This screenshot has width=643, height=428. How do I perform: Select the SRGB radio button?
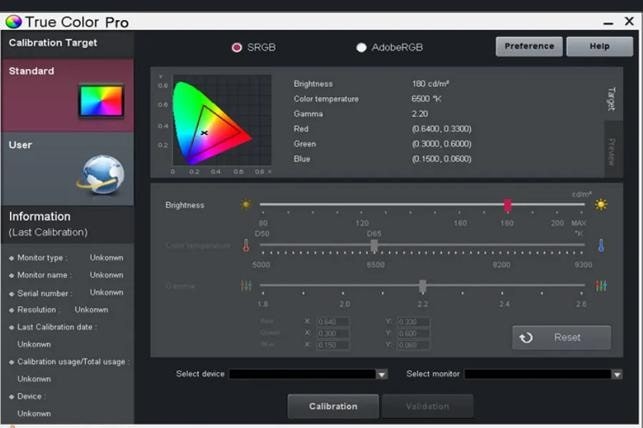coord(237,48)
